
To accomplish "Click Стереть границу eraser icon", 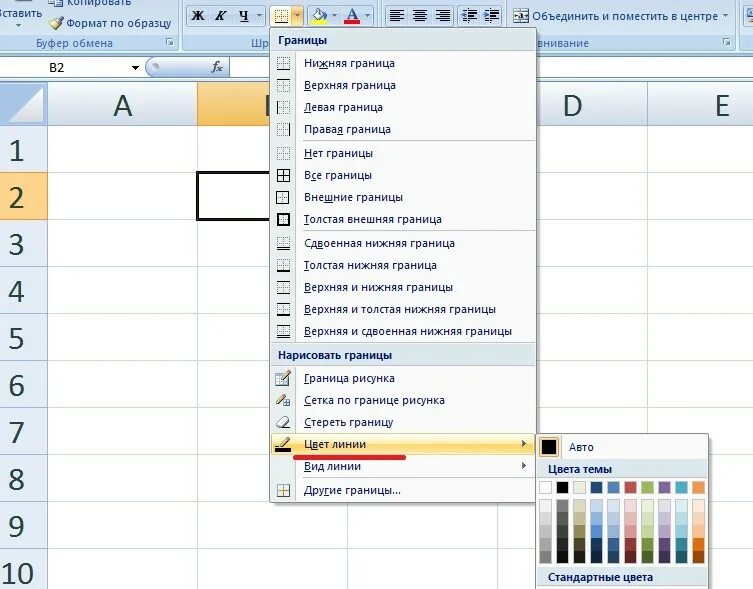I will tap(283, 422).
